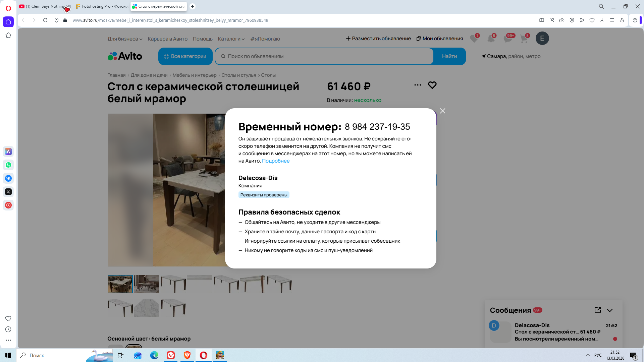Open Opera downloads icon
Image resolution: width=644 pixels, height=362 pixels.
602,20
